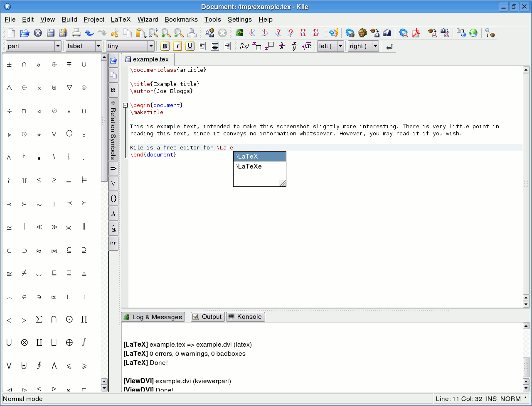Open the LaTeX menu

(121, 20)
